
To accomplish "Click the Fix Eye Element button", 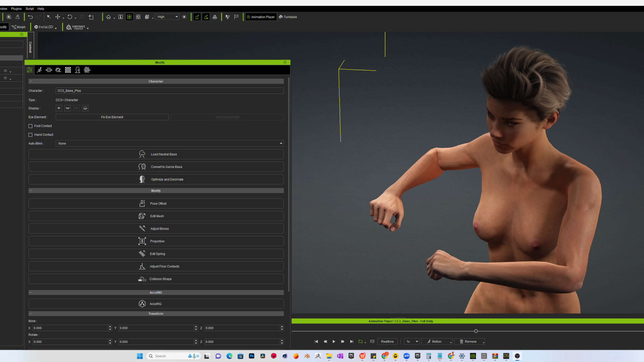I will [x=112, y=117].
